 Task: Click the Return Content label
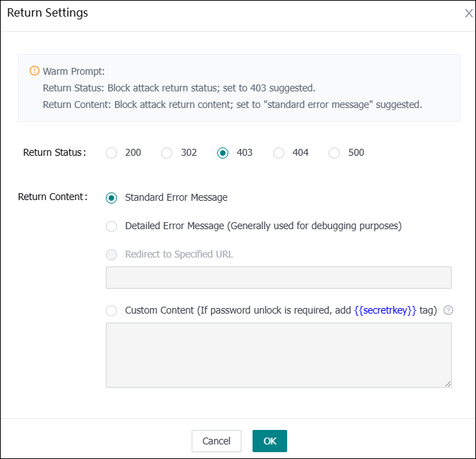coord(53,197)
